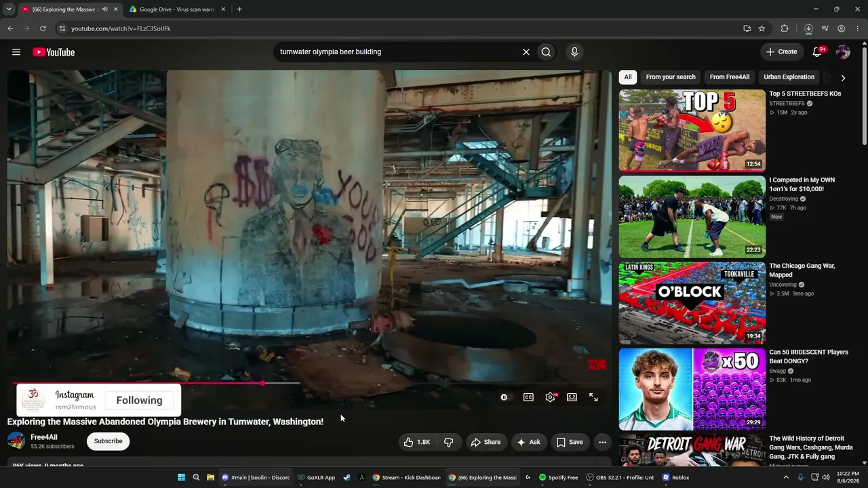This screenshot has height=488, width=868.
Task: Click the title Top 5 STREETBEEFS KOs
Action: point(805,94)
